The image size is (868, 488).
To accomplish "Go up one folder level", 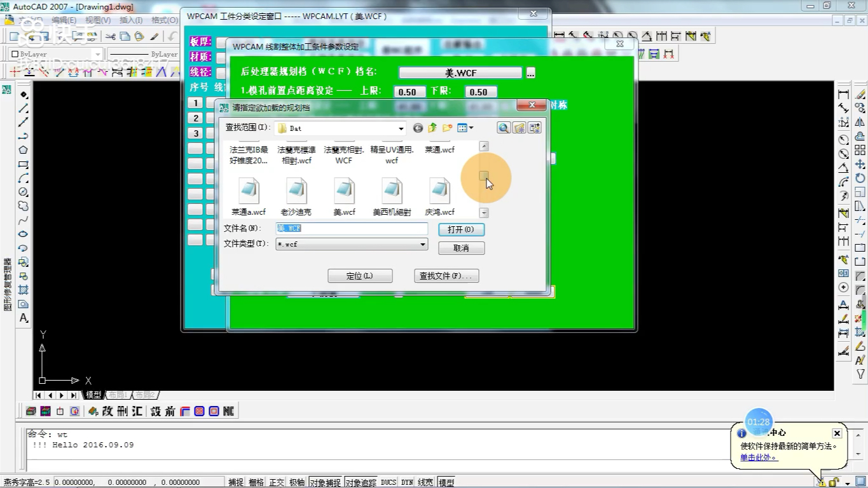I will coord(432,128).
